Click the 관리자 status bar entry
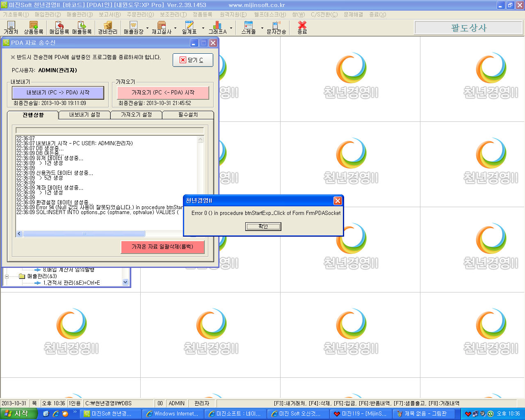The image size is (525, 420). (x=202, y=403)
